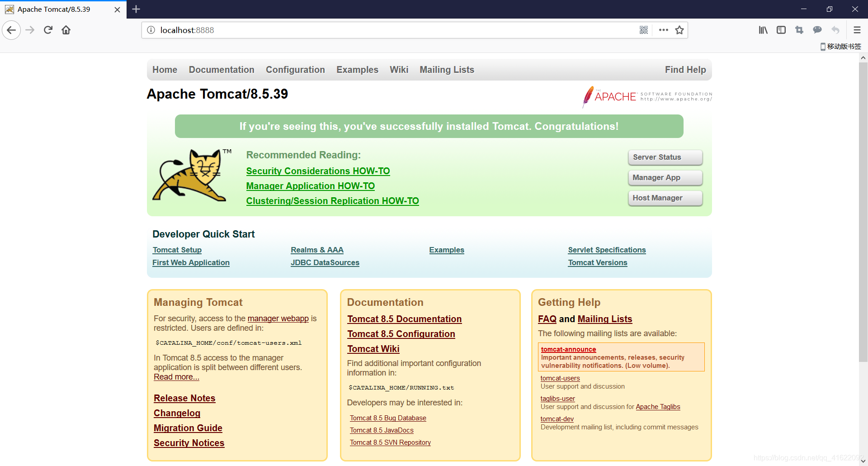Open the Library bookshelf icon
The height and width of the screenshot is (466, 868).
click(763, 30)
